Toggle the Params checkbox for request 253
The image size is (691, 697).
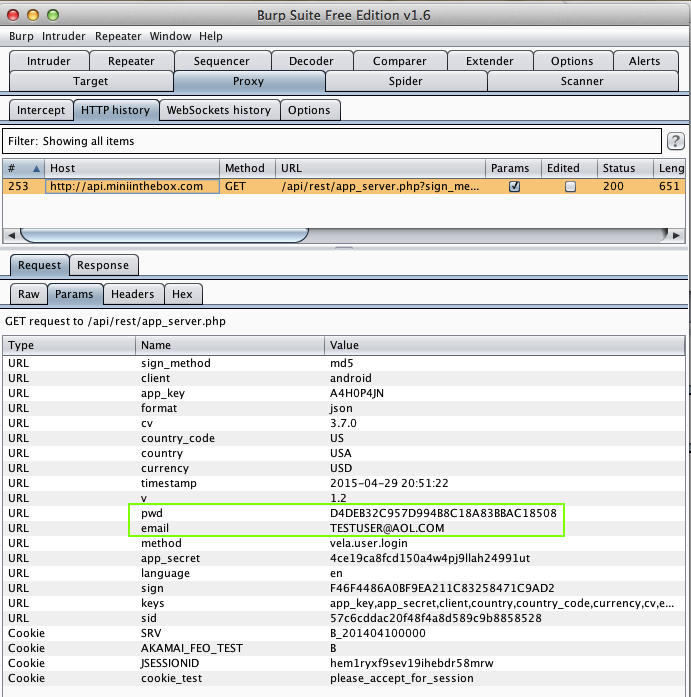[x=514, y=186]
